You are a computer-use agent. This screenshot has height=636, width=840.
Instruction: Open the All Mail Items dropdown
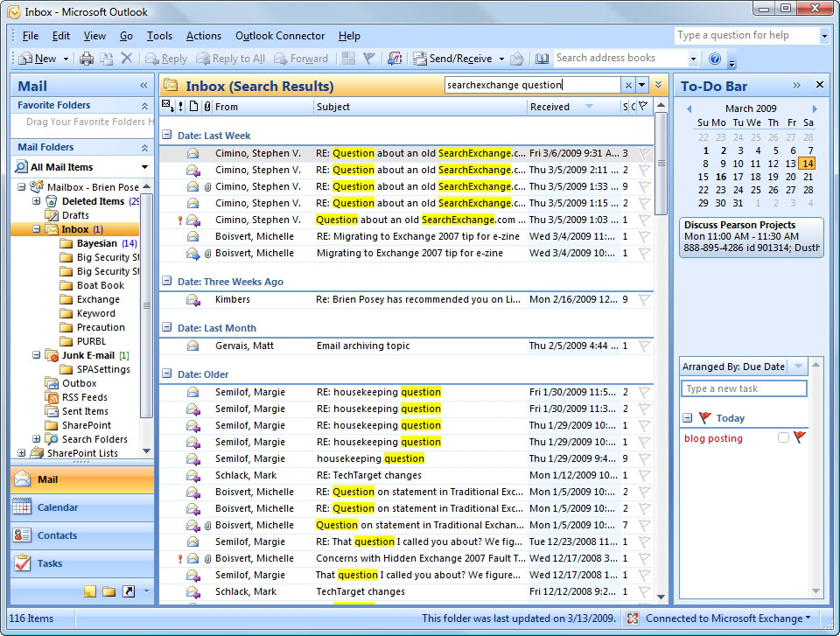pyautogui.click(x=144, y=167)
